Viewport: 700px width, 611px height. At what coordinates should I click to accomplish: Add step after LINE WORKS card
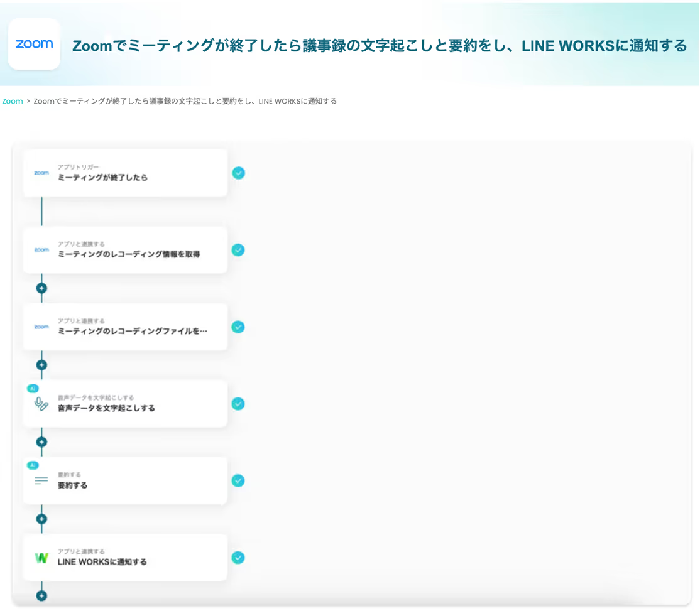(41, 596)
